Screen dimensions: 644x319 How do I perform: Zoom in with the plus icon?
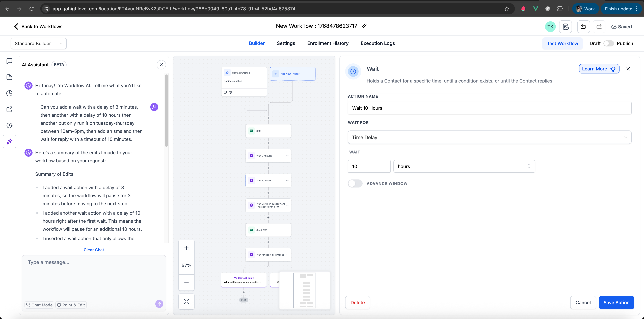coord(186,248)
